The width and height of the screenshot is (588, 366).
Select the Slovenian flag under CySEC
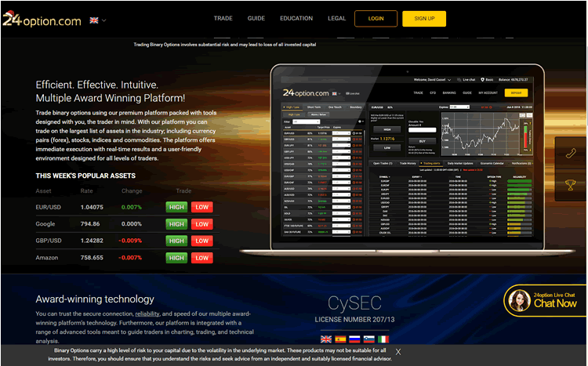(x=369, y=339)
